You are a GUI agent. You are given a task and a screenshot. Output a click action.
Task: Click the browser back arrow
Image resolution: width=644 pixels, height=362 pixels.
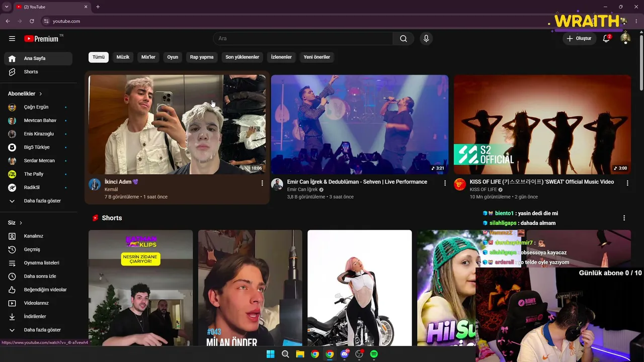point(8,21)
